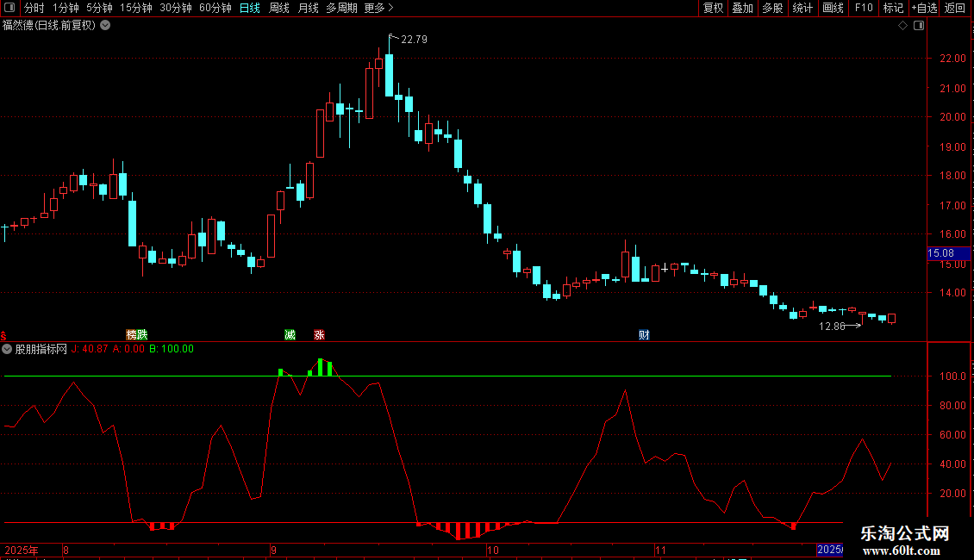Select the 月线 monthly chart tab
The width and height of the screenshot is (974, 560).
308,8
